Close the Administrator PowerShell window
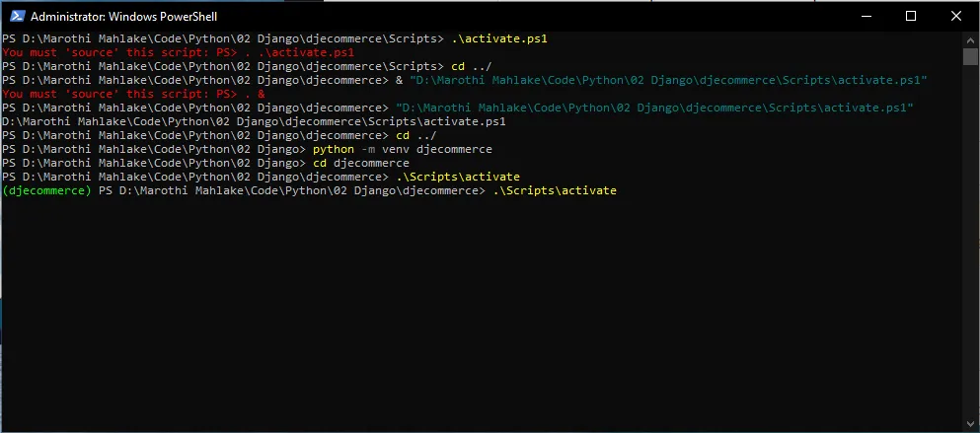Screen dimensions: 980x433 coord(955,16)
